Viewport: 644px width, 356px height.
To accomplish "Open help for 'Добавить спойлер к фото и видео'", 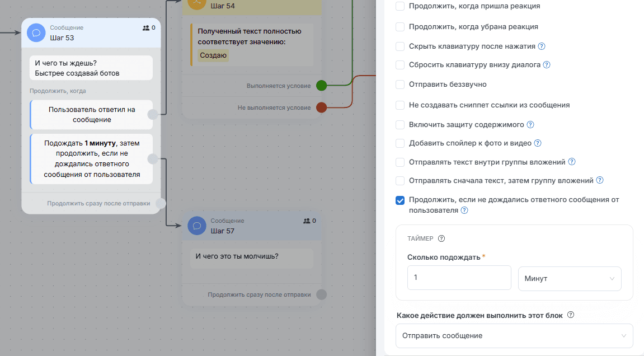I will pyautogui.click(x=538, y=143).
